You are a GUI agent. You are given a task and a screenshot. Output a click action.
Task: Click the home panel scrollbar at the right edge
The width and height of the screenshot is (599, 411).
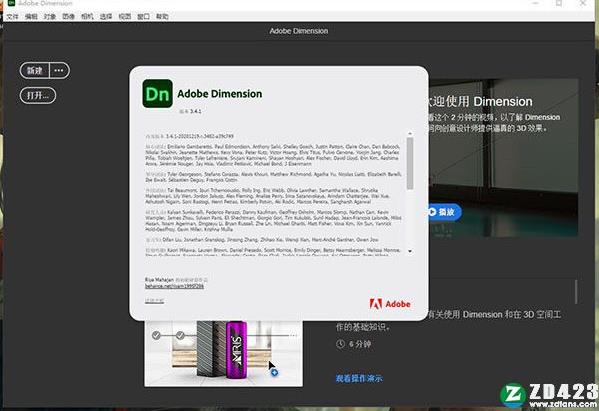point(576,292)
